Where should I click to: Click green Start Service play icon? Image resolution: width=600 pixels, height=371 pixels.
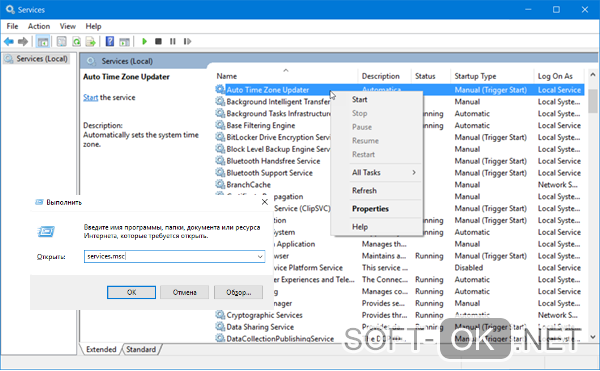(x=144, y=41)
